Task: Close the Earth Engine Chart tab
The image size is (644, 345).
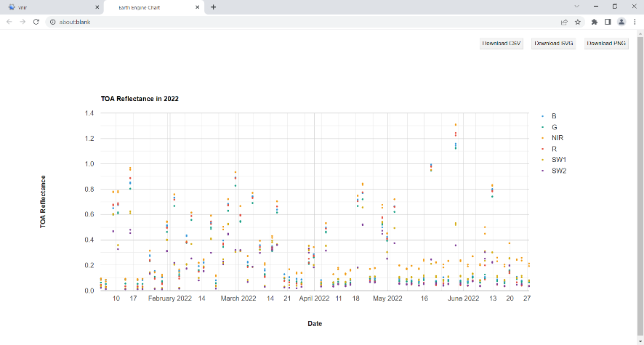Action: [x=198, y=7]
